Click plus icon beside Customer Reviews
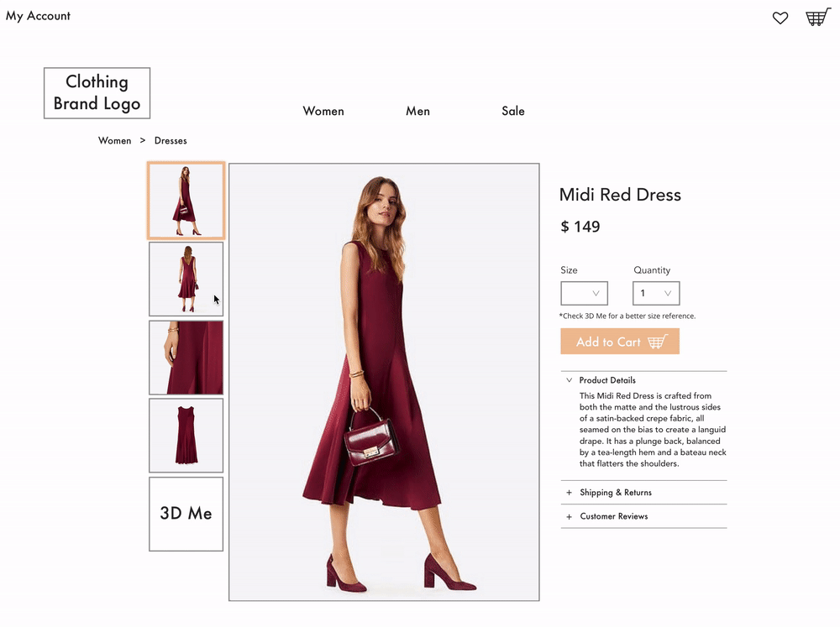 tap(569, 517)
